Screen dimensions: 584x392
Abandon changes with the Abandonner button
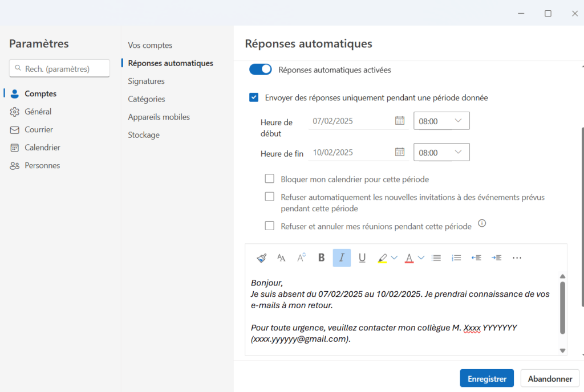pyautogui.click(x=549, y=378)
